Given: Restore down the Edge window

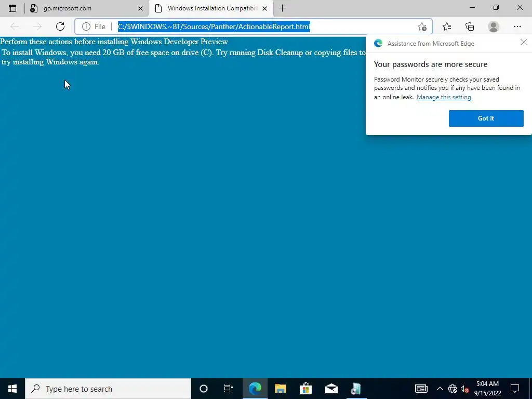Looking at the screenshot, I should (x=496, y=7).
